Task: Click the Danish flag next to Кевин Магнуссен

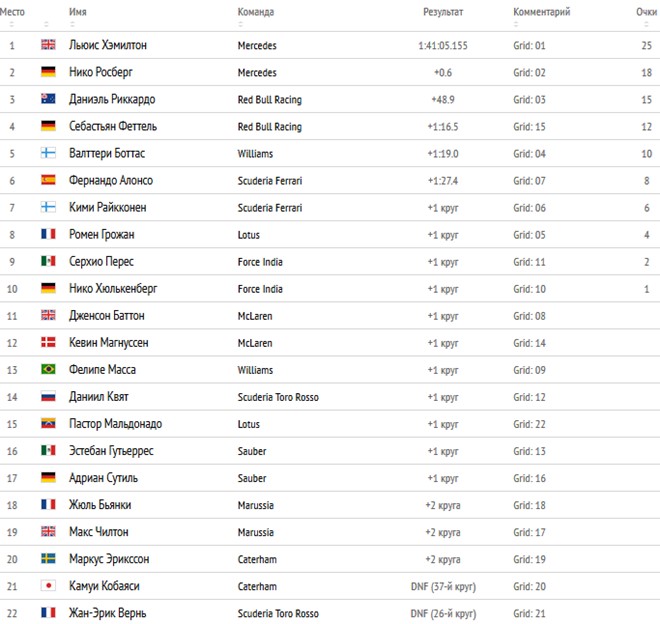Action: click(x=48, y=342)
